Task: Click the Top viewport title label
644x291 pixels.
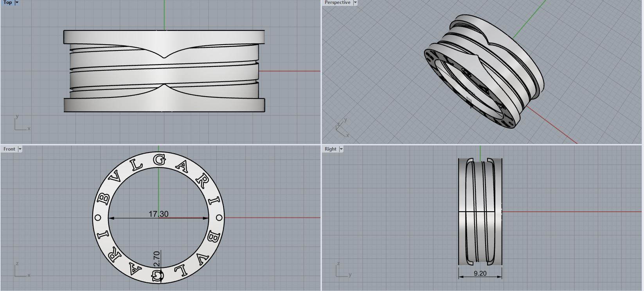Action: [x=7, y=2]
